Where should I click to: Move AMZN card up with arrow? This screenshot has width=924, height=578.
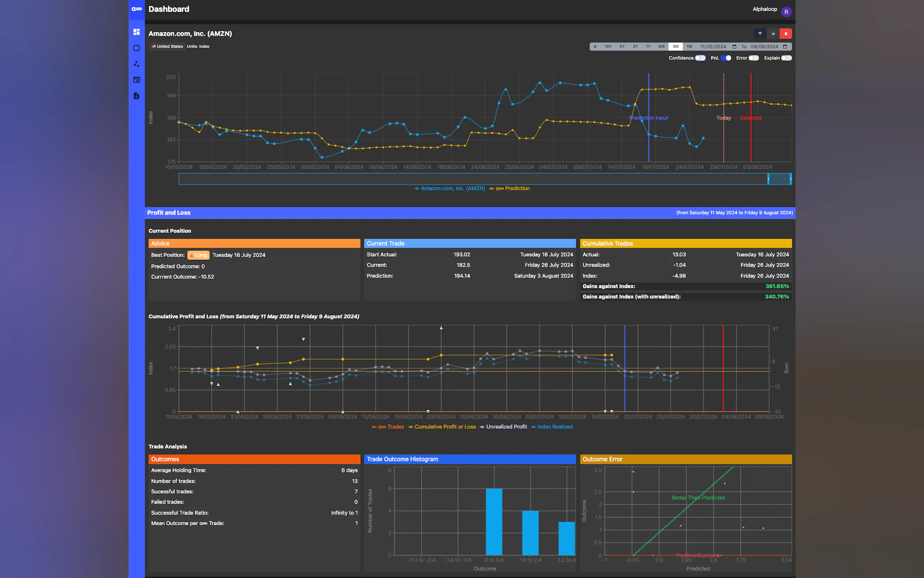pos(760,33)
